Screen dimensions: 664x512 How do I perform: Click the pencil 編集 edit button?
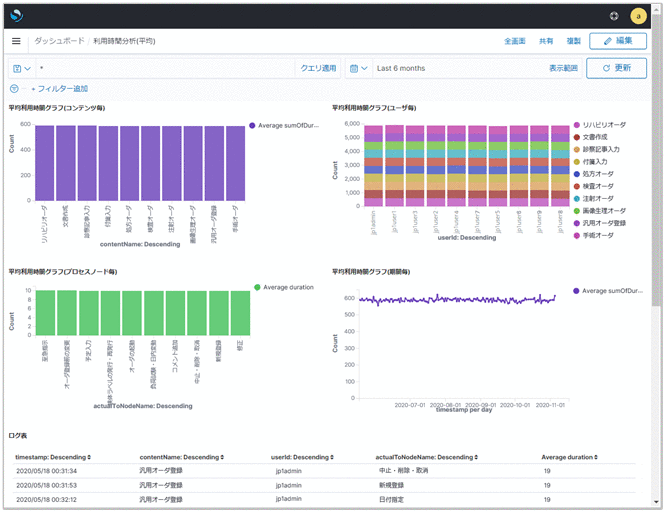617,41
